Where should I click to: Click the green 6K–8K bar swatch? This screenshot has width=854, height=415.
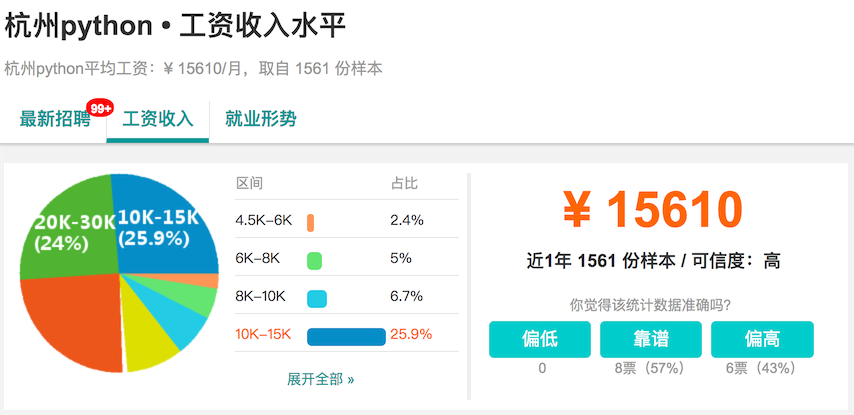[x=314, y=260]
